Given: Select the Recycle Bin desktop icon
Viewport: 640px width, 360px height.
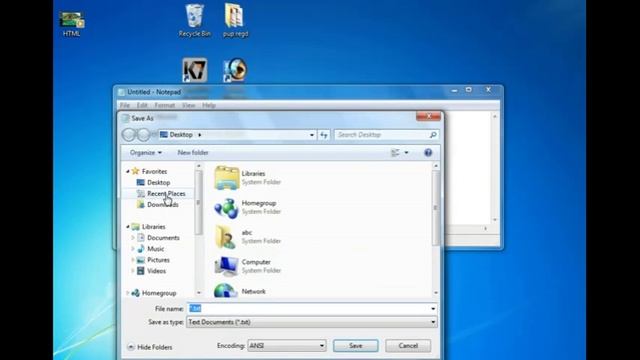Looking at the screenshot, I should 195,20.
